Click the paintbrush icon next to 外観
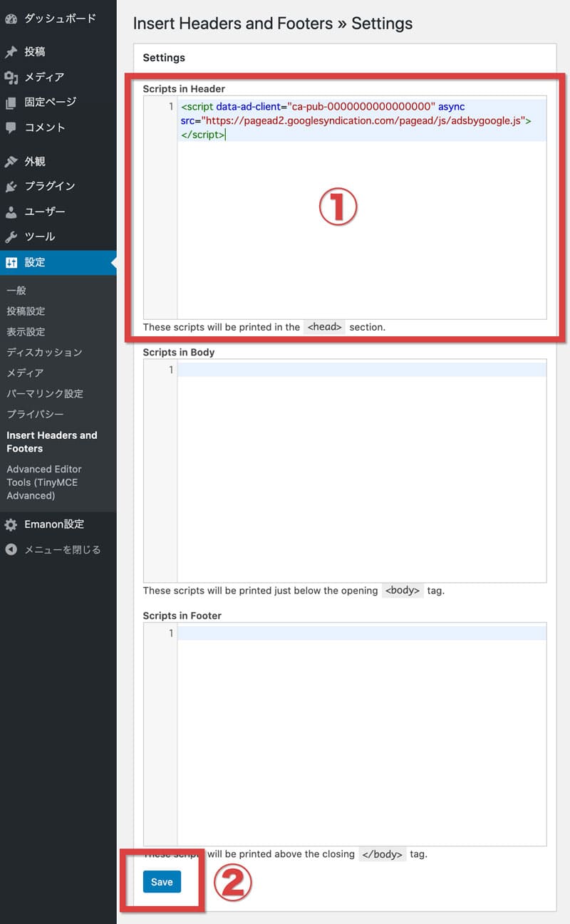570x924 pixels. point(11,162)
